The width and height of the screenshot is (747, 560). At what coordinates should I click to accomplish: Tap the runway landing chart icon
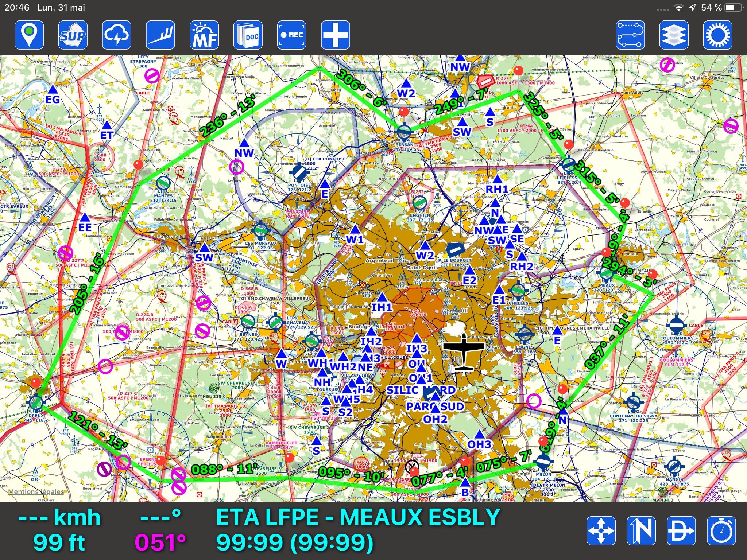pos(160,35)
